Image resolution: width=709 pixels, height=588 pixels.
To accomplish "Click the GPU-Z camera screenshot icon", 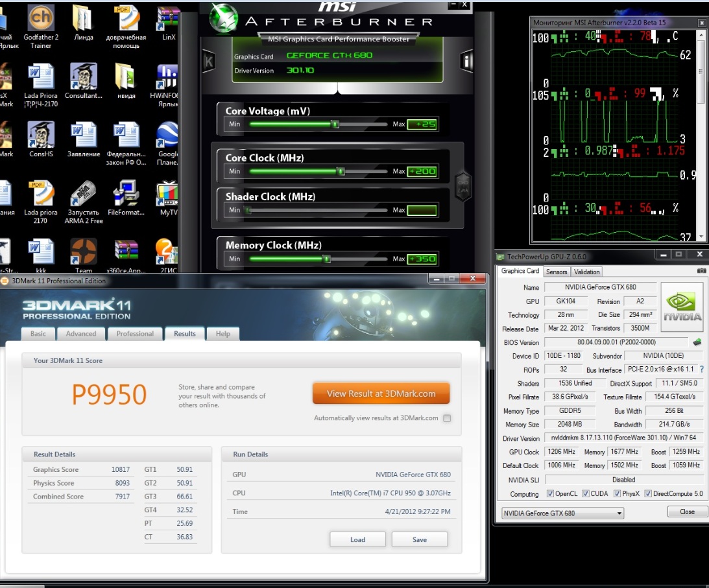I will click(x=701, y=271).
